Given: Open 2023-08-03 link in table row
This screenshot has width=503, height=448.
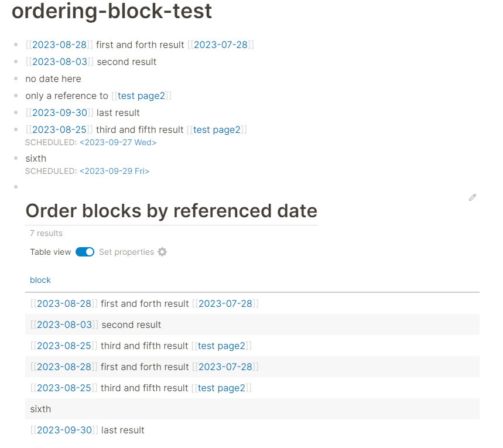Looking at the screenshot, I should (x=64, y=325).
